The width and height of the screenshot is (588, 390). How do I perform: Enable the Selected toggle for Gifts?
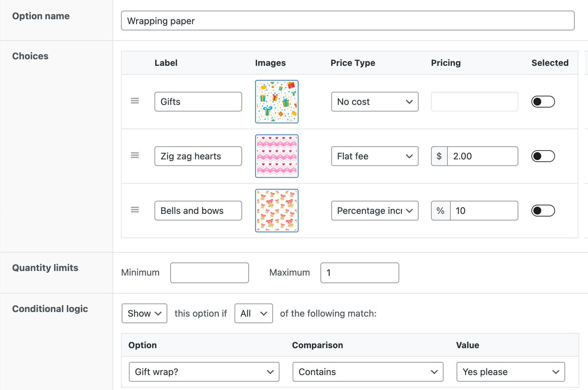543,101
